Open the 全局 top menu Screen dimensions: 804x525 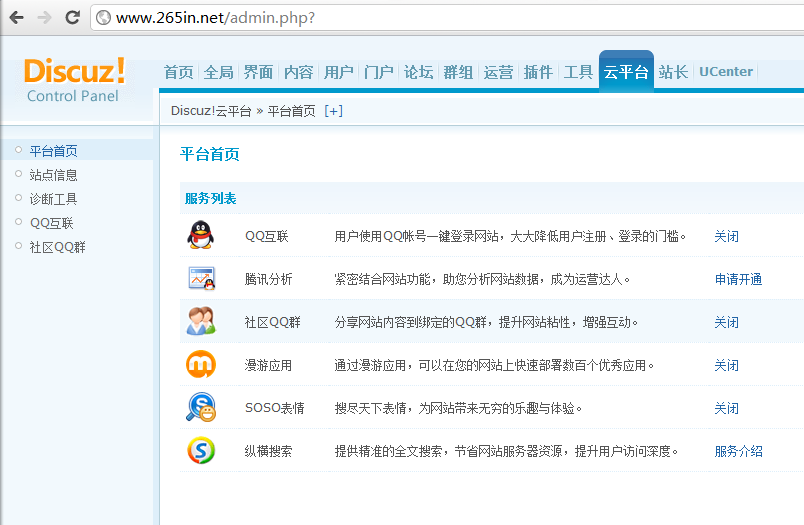pyautogui.click(x=218, y=72)
